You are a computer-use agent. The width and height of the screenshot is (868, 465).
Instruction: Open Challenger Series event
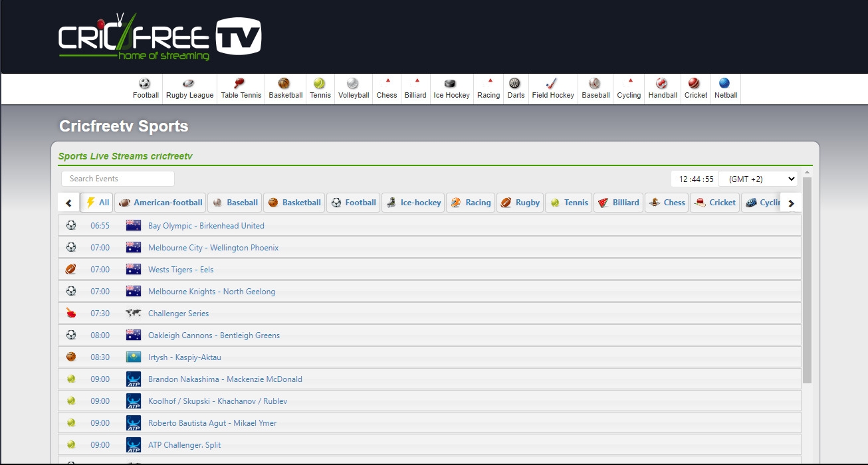[178, 314]
